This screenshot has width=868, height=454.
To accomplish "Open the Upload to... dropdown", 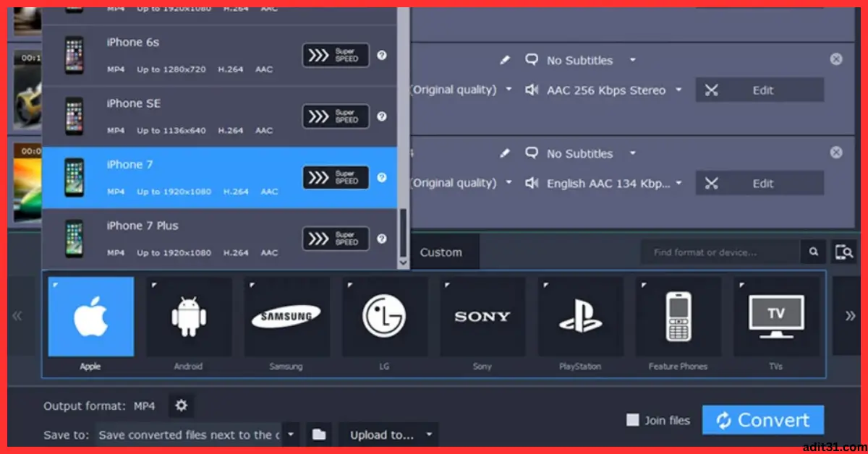I will pos(388,434).
